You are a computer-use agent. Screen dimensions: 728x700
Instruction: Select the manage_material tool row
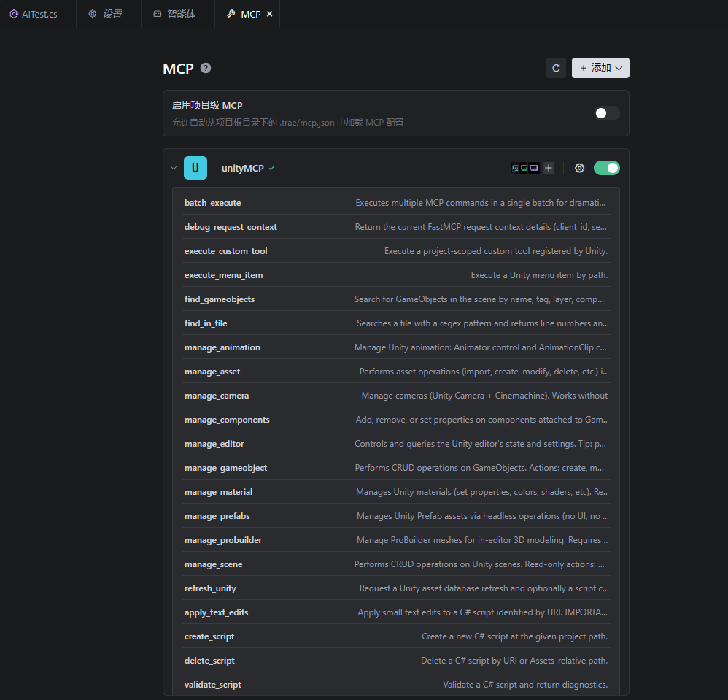click(395, 493)
